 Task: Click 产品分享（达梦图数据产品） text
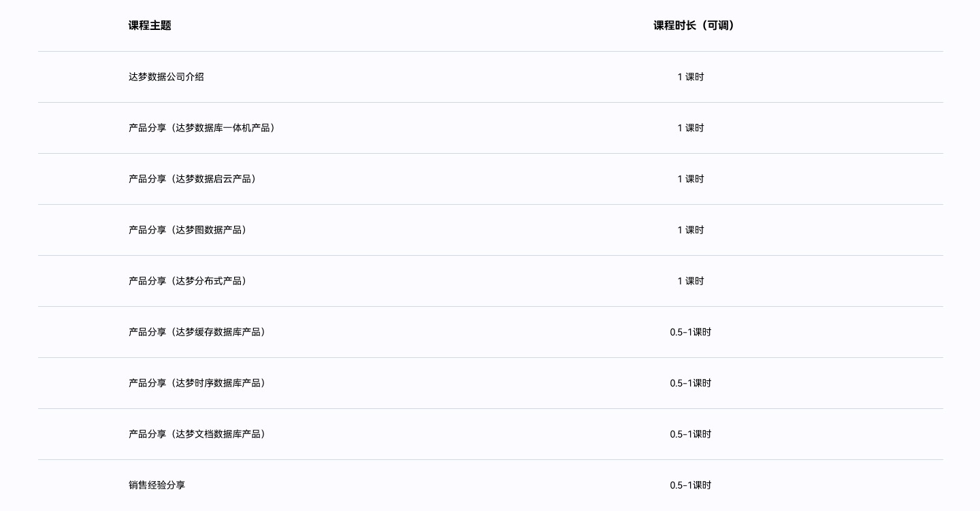click(189, 230)
